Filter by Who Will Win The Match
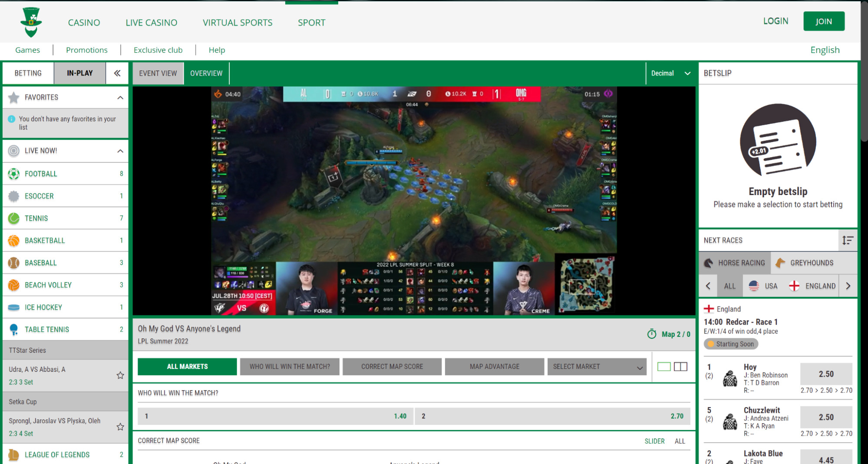Image resolution: width=868 pixels, height=464 pixels. [x=290, y=367]
